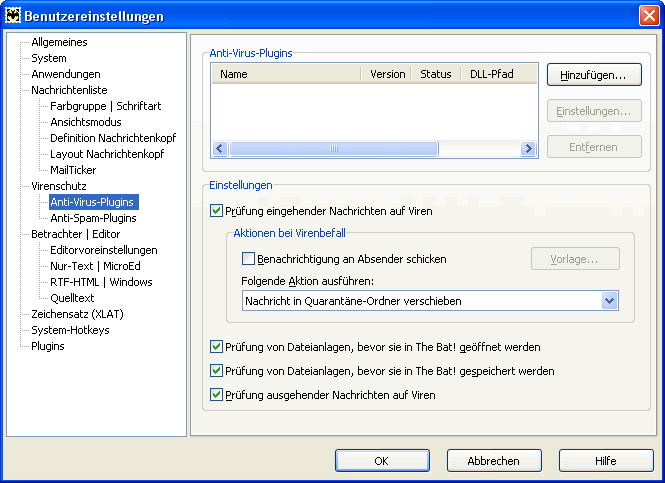
Task: Open RTF-HTML | Windows settings
Action: [101, 282]
